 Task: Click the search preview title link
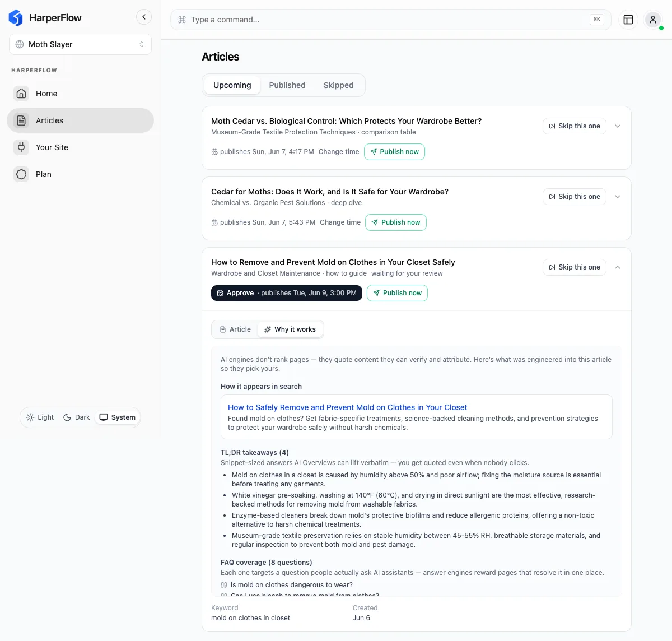pyautogui.click(x=347, y=407)
